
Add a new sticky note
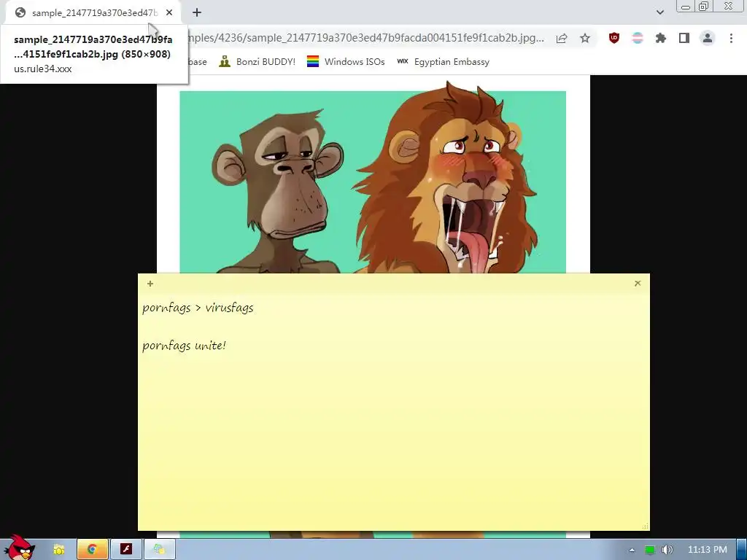tap(150, 284)
